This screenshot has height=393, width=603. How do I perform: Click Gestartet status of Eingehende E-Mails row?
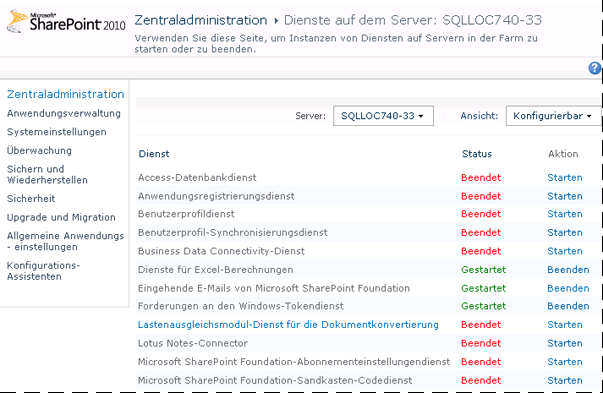[x=483, y=288]
